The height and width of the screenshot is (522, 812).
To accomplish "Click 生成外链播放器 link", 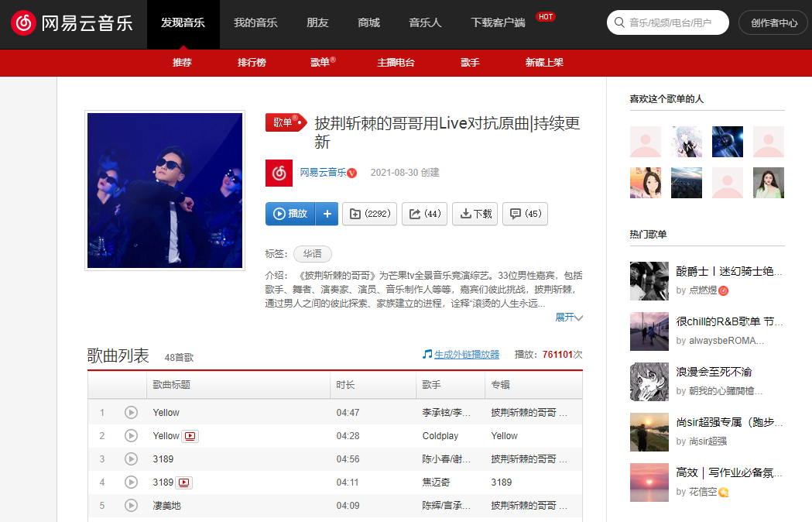I will tap(467, 355).
